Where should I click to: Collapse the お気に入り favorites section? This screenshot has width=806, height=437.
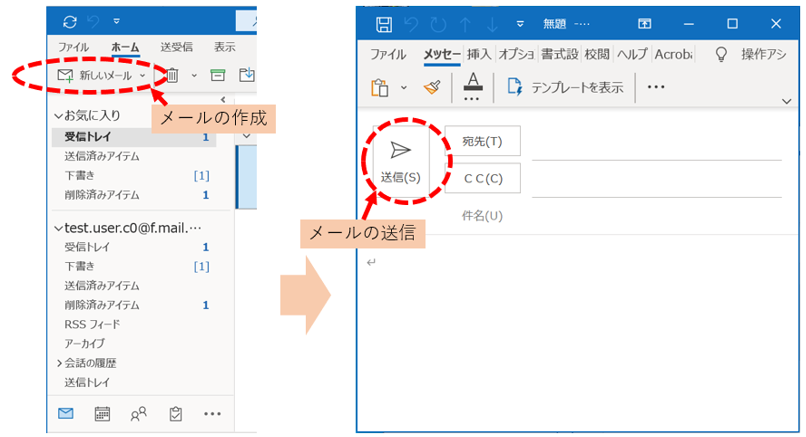[58, 116]
